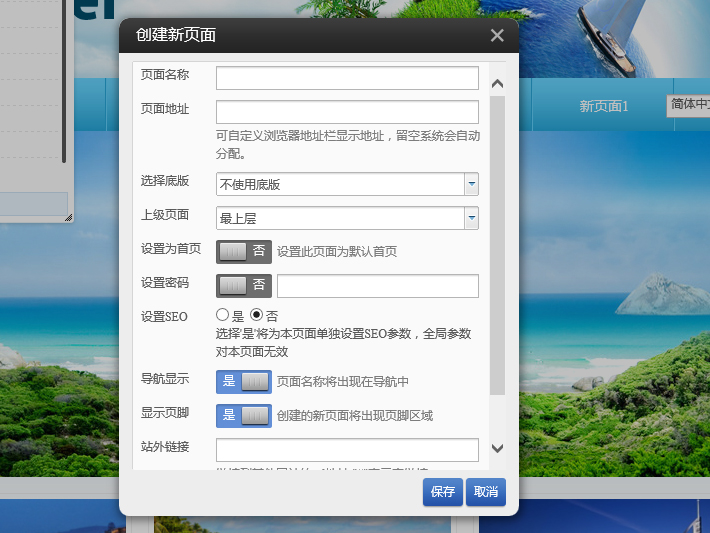Expand the 上级页面 dropdown list
This screenshot has width=710, height=533.
point(471,218)
